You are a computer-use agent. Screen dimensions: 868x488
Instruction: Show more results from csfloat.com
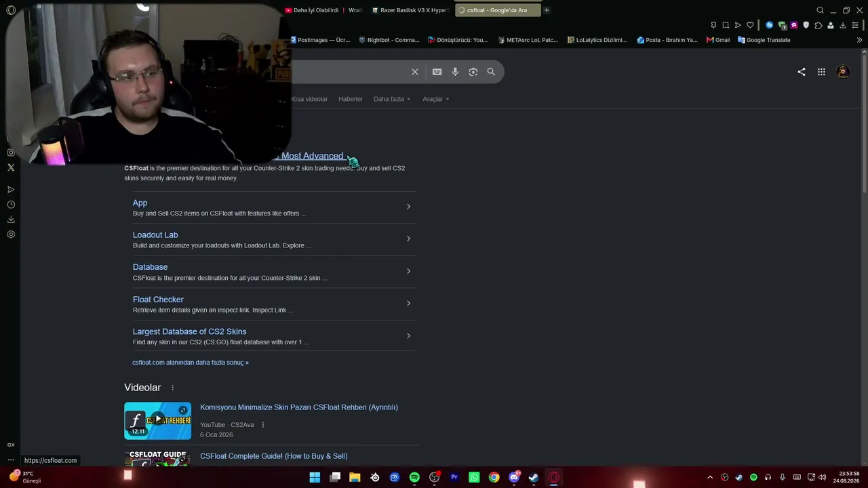coord(191,363)
